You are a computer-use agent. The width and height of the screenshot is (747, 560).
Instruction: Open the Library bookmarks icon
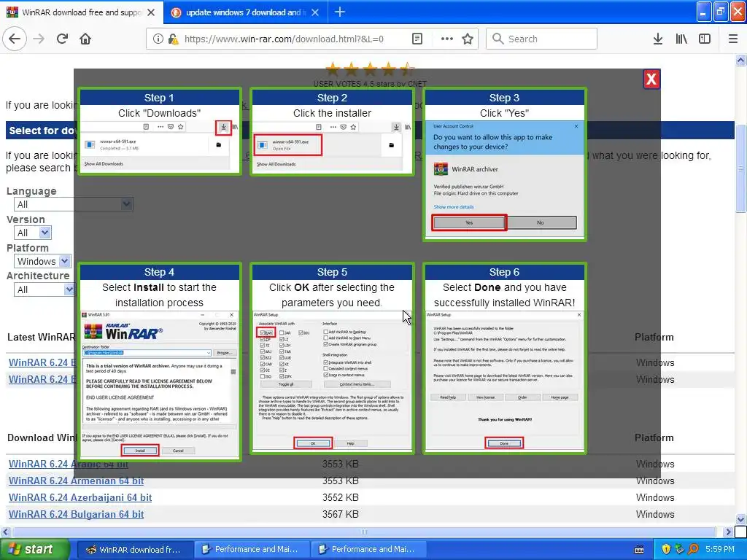pyautogui.click(x=681, y=39)
